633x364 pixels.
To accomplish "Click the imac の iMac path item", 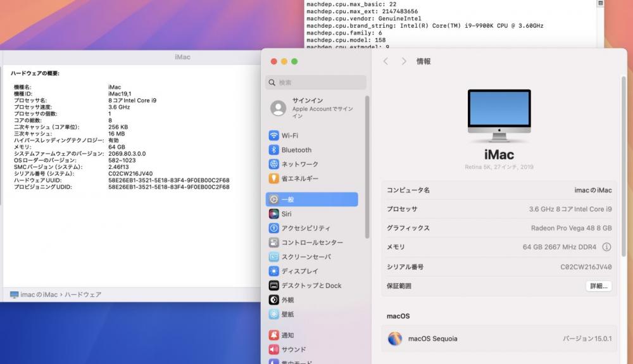I will (x=34, y=294).
